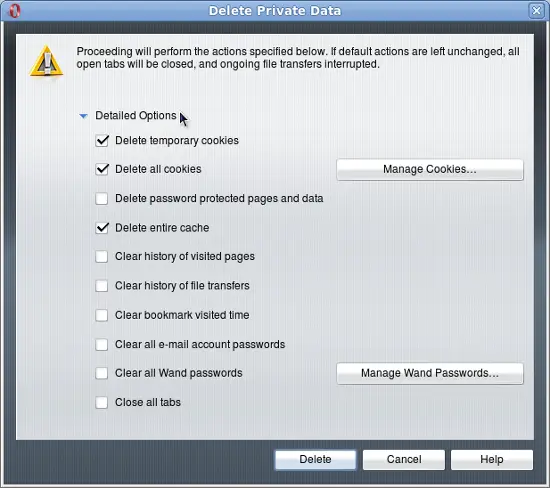
Task: Confirm with the Delete button
Action: click(x=315, y=460)
